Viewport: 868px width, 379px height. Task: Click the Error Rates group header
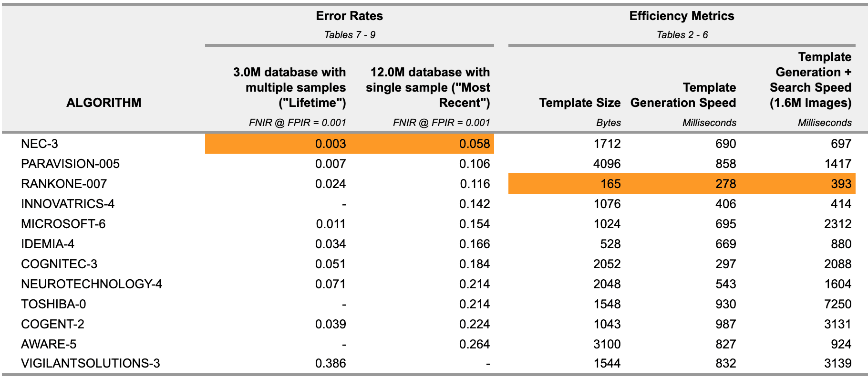[x=349, y=16]
